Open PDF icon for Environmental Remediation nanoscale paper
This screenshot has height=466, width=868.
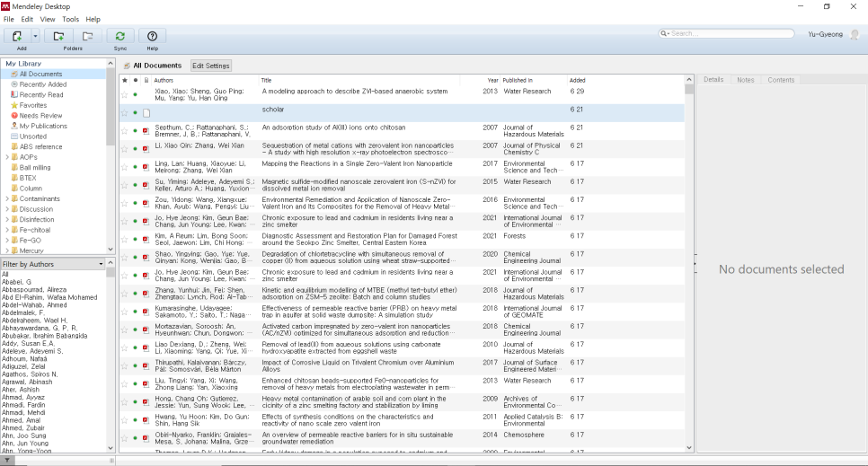pos(146,203)
